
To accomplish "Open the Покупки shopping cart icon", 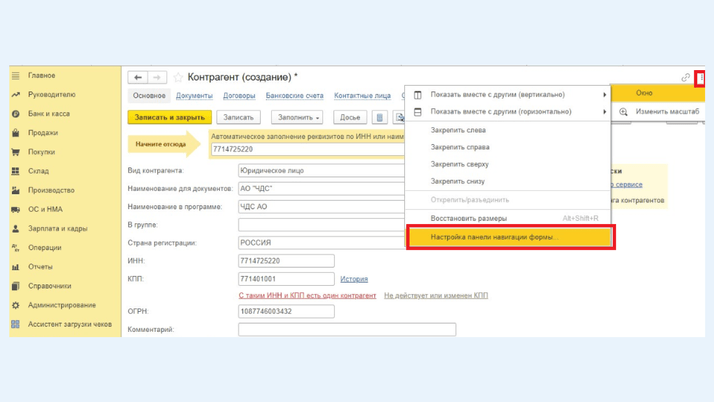I will tap(16, 152).
